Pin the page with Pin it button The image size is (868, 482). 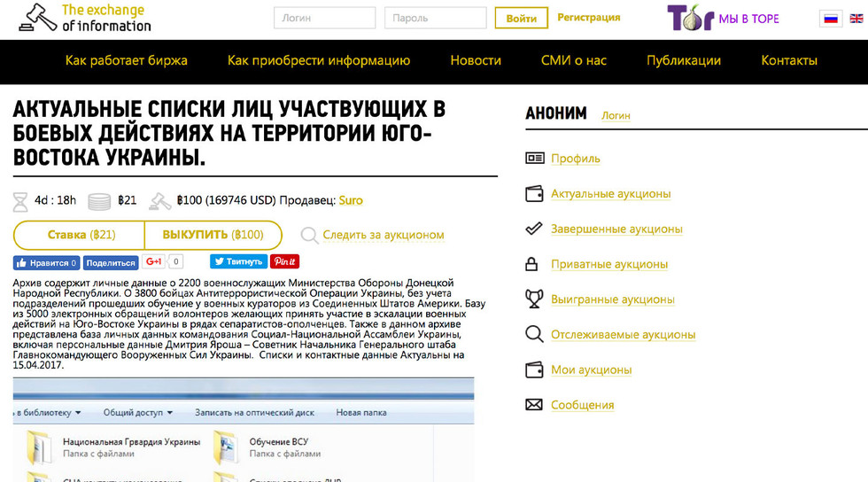click(x=285, y=261)
